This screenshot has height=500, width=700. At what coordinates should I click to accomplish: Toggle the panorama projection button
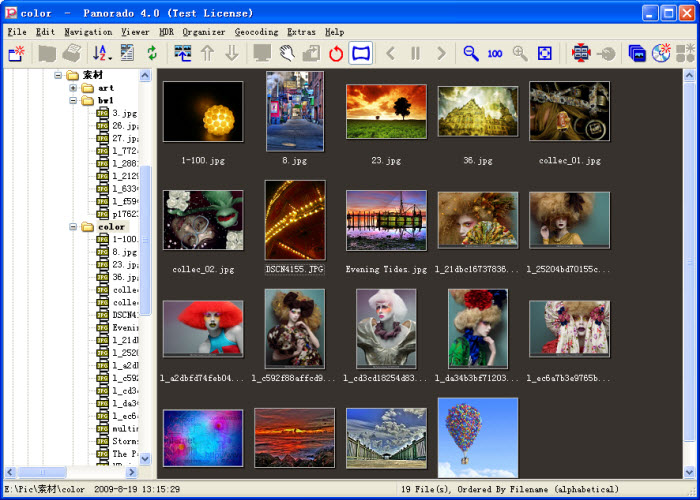pyautogui.click(x=361, y=53)
